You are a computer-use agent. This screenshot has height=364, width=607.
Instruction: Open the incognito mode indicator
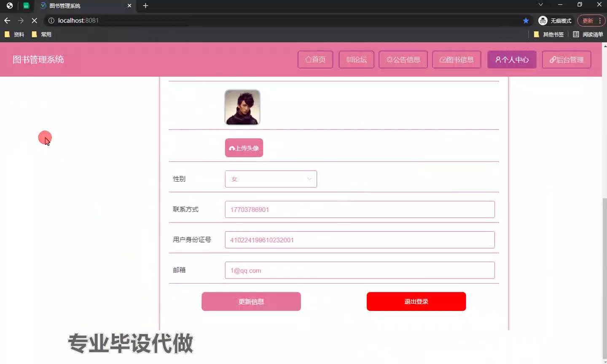(x=555, y=21)
